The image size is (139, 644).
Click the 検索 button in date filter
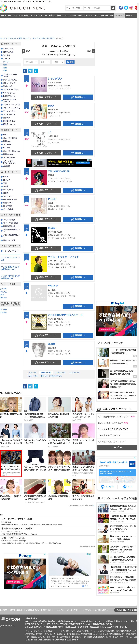tap(70, 62)
